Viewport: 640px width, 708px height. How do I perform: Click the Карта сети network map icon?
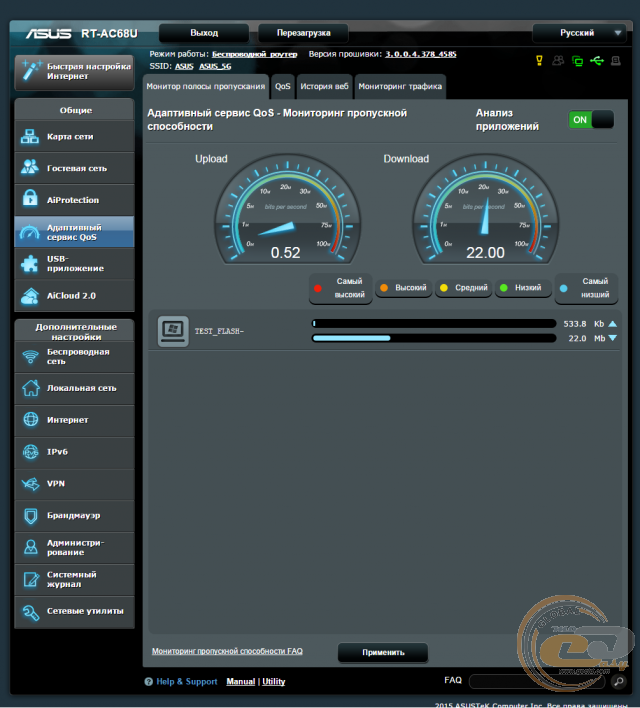coord(30,136)
